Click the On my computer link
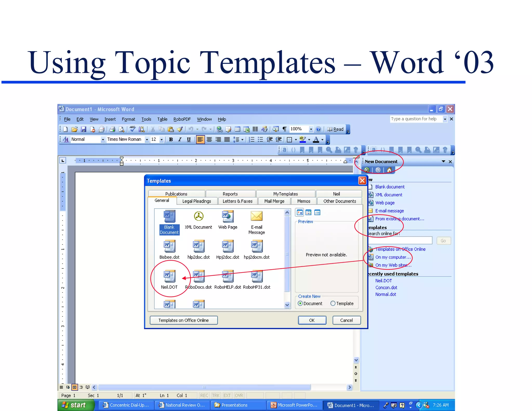The height and width of the screenshot is (411, 532). [x=393, y=257]
